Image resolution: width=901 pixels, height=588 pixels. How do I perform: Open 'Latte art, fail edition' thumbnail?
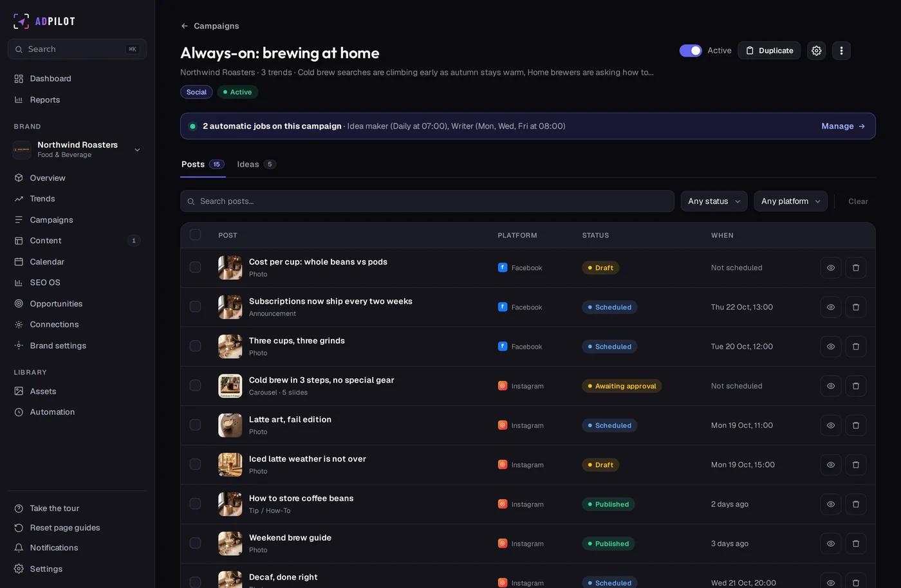(230, 425)
